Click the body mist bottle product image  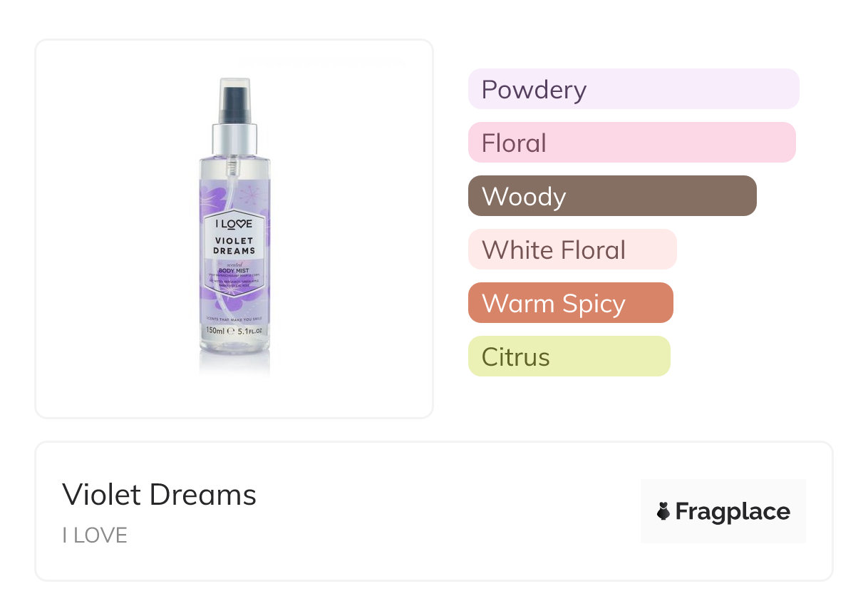(x=234, y=228)
